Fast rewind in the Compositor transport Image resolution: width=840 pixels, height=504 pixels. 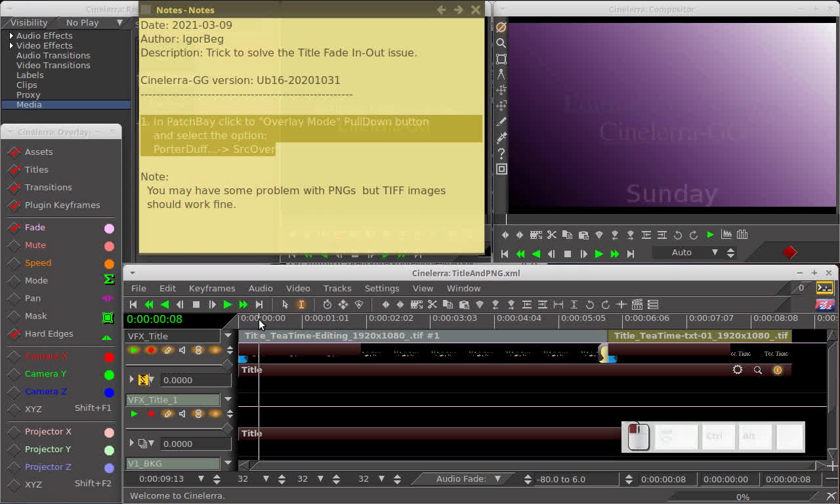[x=520, y=253]
